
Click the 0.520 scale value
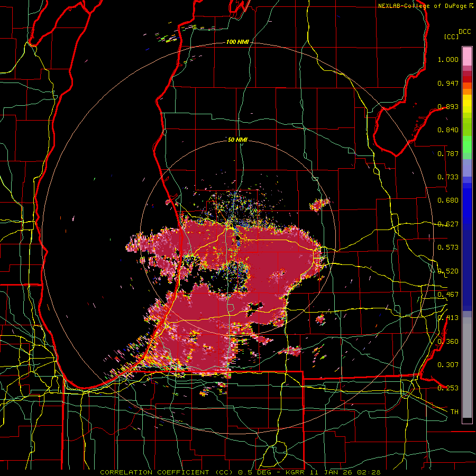point(448,271)
